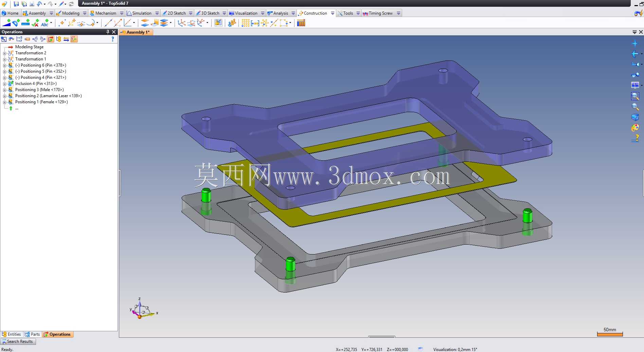Image resolution: width=644 pixels, height=352 pixels.
Task: Click the blue figures group icon
Action: pos(232,23)
